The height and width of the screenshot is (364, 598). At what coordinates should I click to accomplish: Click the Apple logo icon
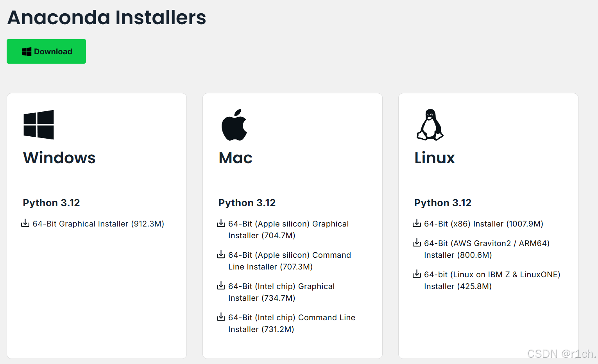(235, 125)
